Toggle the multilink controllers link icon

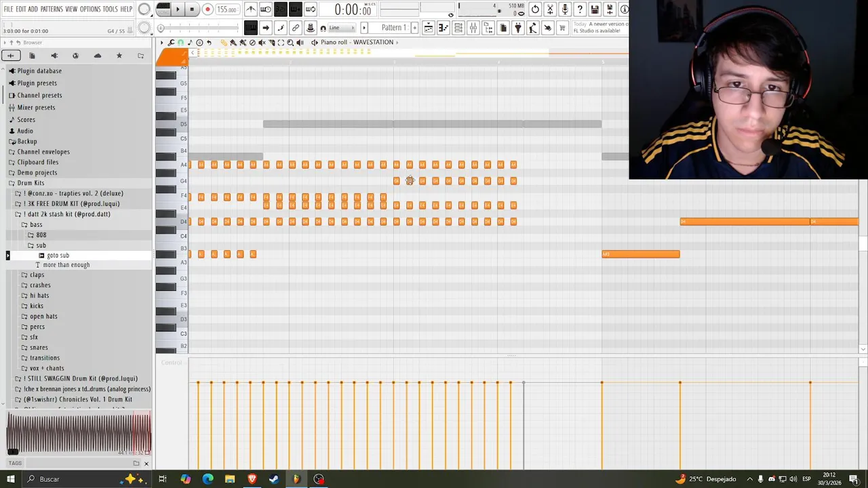[x=296, y=28]
